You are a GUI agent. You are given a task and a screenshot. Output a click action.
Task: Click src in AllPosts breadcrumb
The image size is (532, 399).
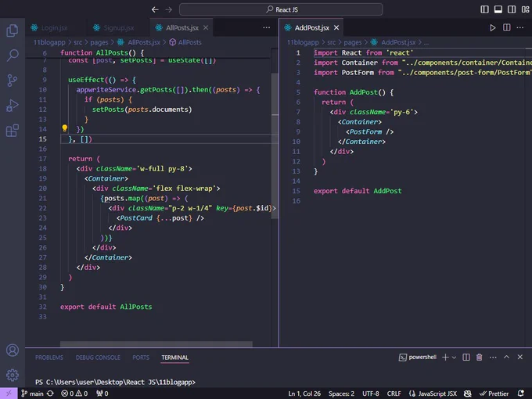tap(78, 42)
